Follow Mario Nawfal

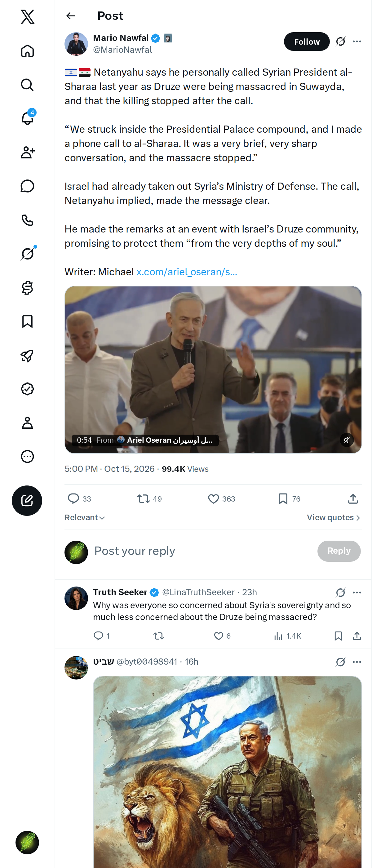(307, 42)
